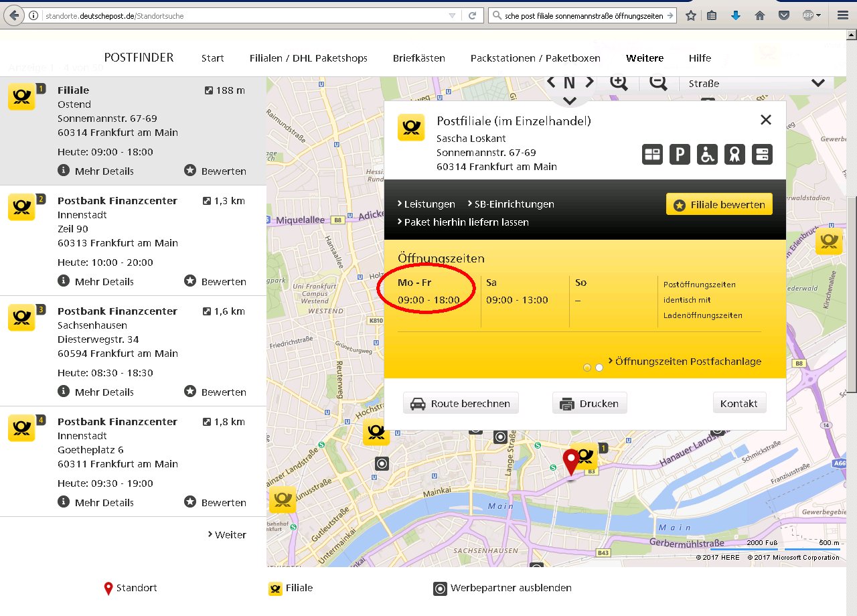Click the Pocket icon in the toolbar
The height and width of the screenshot is (616, 857).
784,15
